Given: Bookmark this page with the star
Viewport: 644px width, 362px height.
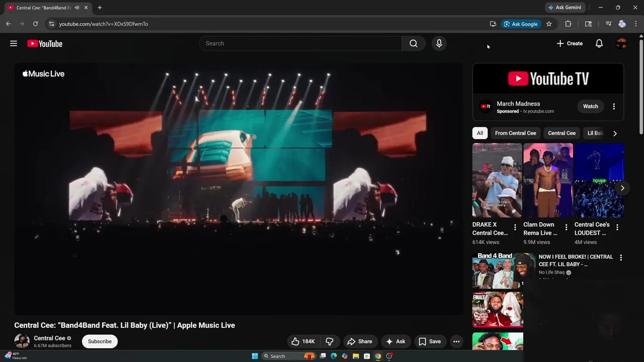Looking at the screenshot, I should click(x=549, y=24).
